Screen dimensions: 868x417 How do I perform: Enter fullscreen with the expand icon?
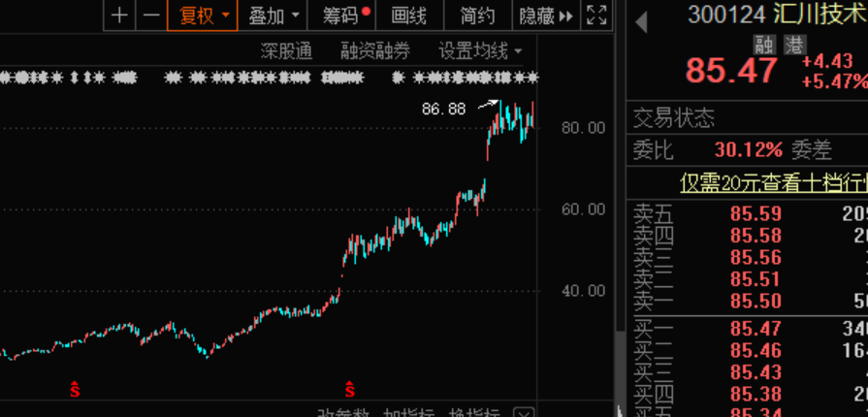click(598, 16)
